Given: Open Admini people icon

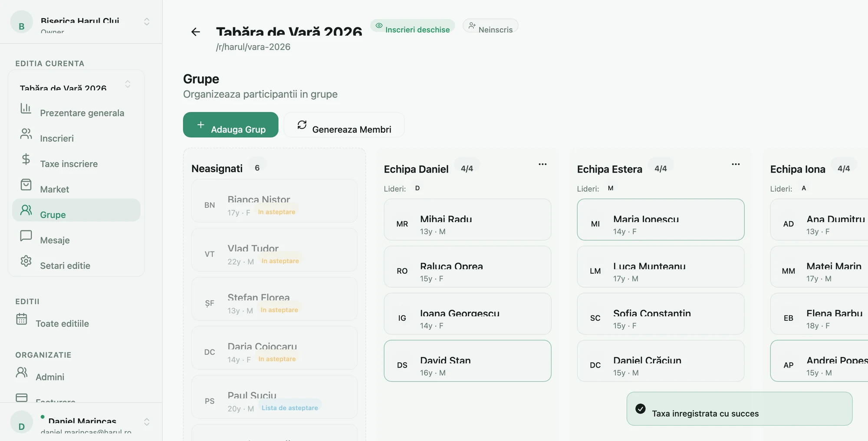Looking at the screenshot, I should (22, 372).
